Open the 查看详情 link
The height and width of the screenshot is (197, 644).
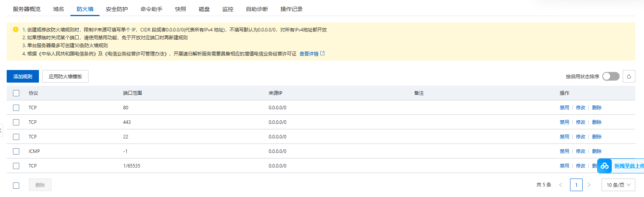tap(309, 53)
